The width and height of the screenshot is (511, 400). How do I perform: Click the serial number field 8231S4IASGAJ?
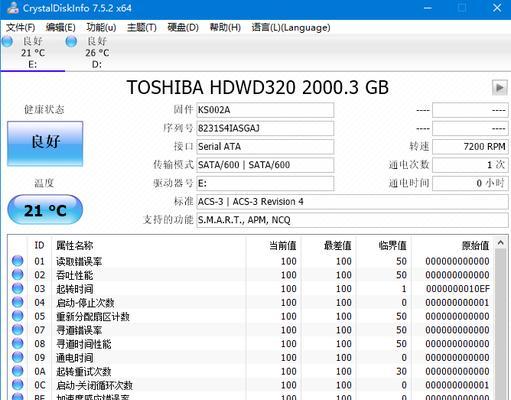265,128
